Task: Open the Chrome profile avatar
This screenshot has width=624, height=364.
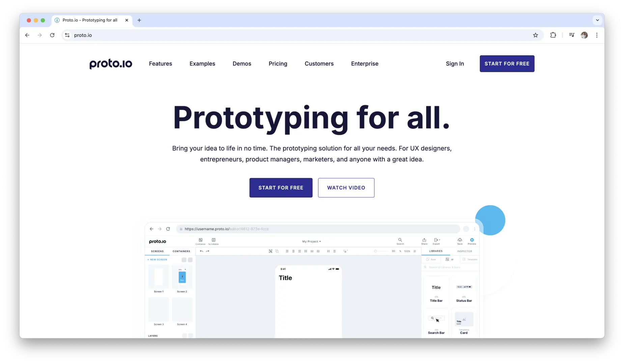Action: click(584, 35)
